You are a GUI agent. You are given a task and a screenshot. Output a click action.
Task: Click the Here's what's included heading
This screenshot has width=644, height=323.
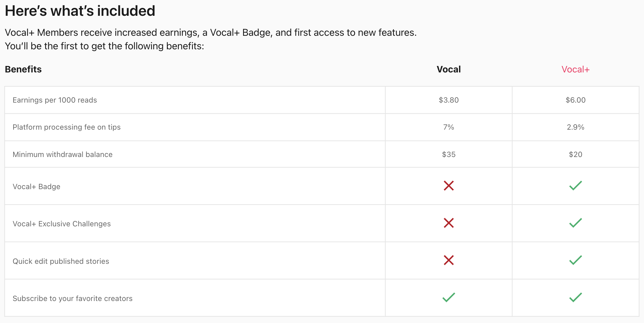click(x=80, y=11)
